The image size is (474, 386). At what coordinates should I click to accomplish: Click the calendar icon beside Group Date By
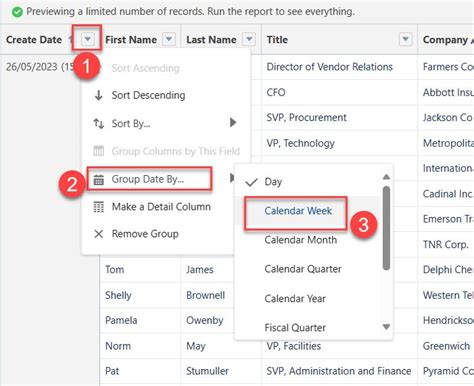point(99,179)
